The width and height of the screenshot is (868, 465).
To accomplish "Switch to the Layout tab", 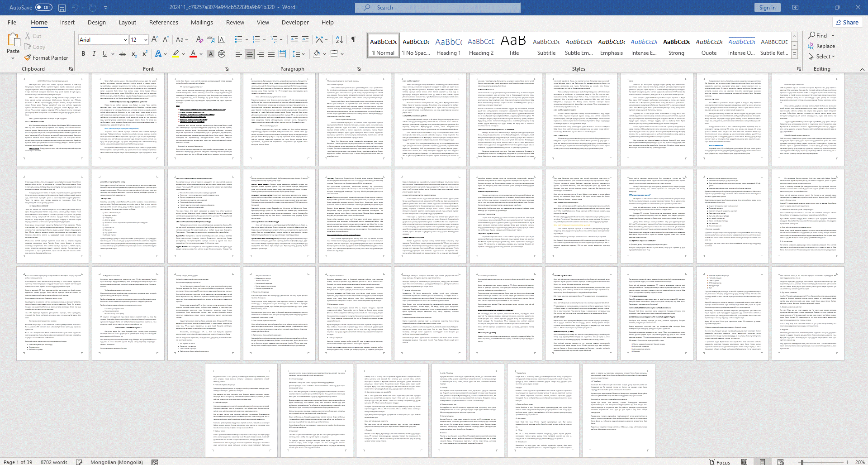I will (128, 22).
